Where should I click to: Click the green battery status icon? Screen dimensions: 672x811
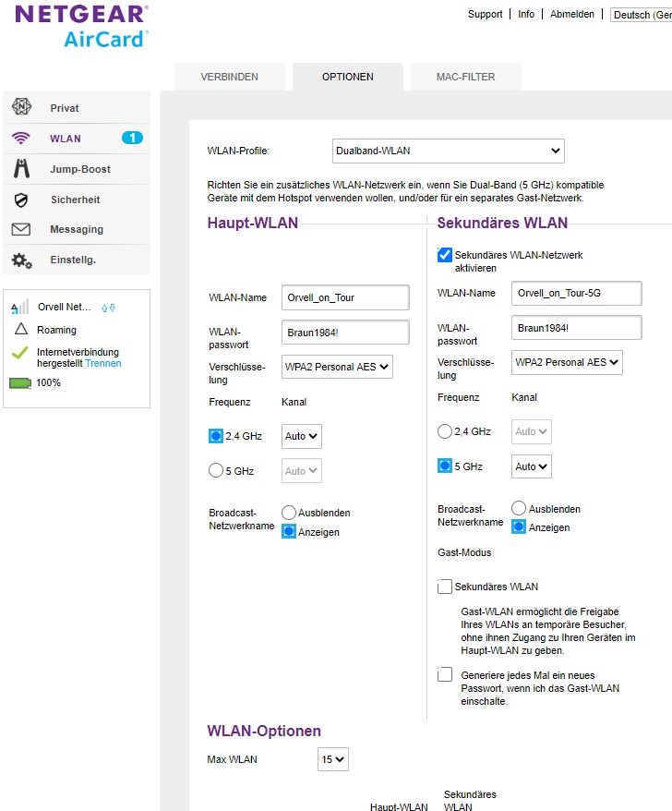tap(20, 383)
